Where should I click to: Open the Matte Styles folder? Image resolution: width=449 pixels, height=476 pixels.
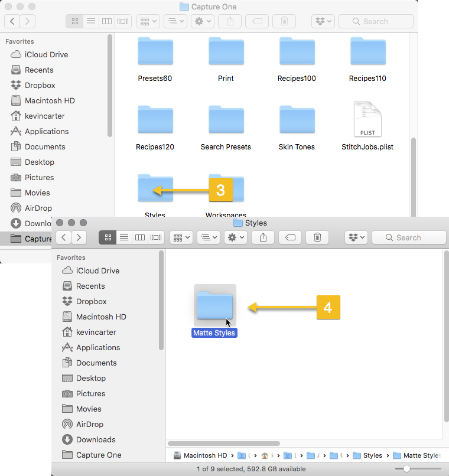click(214, 306)
